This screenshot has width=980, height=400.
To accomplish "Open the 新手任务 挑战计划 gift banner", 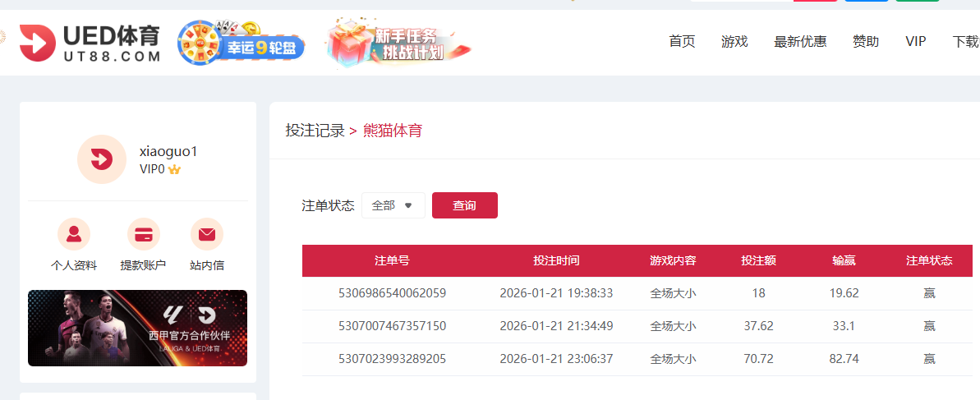I will (x=398, y=42).
